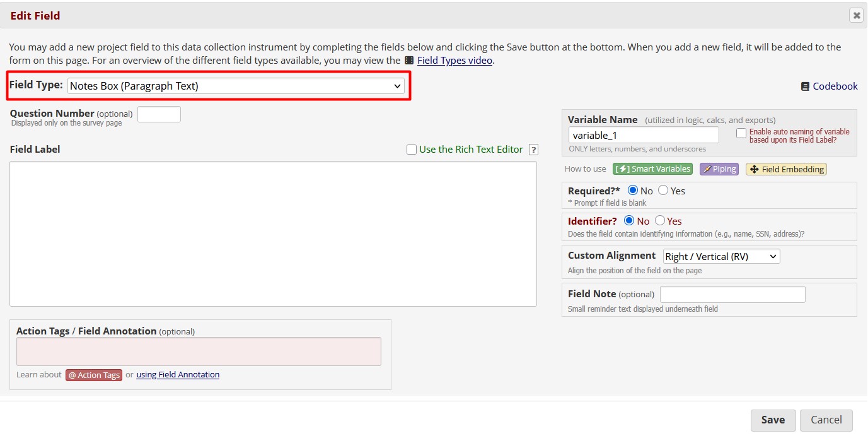The width and height of the screenshot is (868, 443).
Task: Expand the Custom Alignment dropdown
Action: click(x=721, y=256)
